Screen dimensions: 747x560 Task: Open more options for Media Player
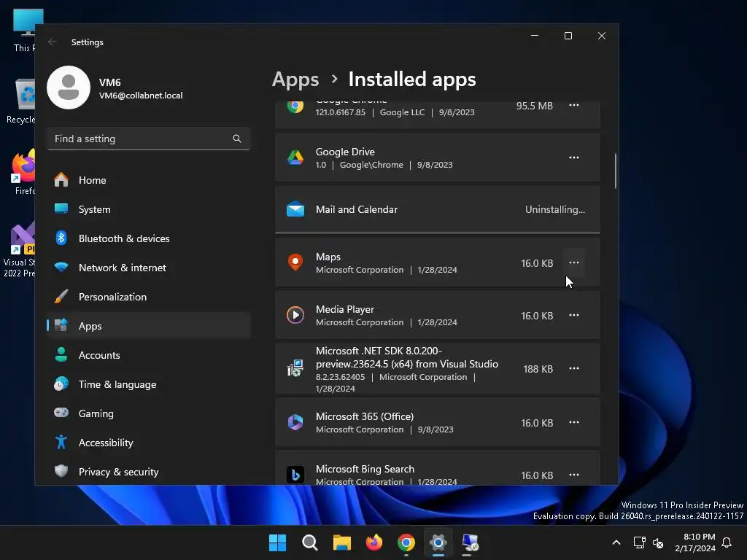click(574, 315)
